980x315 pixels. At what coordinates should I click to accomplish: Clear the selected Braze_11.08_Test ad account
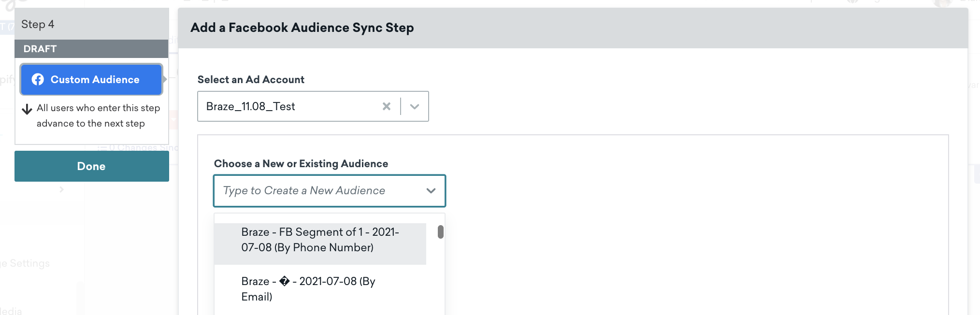pyautogui.click(x=387, y=106)
